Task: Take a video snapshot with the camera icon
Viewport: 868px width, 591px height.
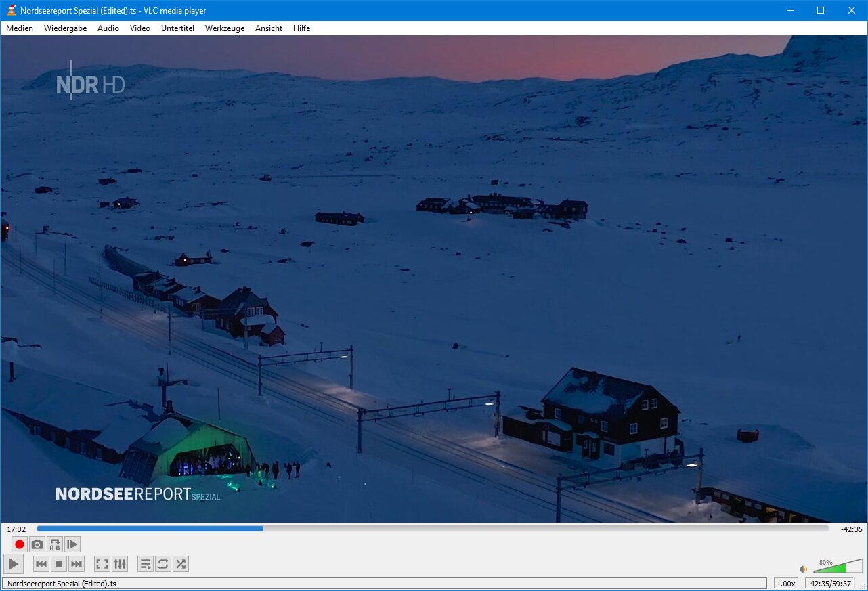Action: 37,544
